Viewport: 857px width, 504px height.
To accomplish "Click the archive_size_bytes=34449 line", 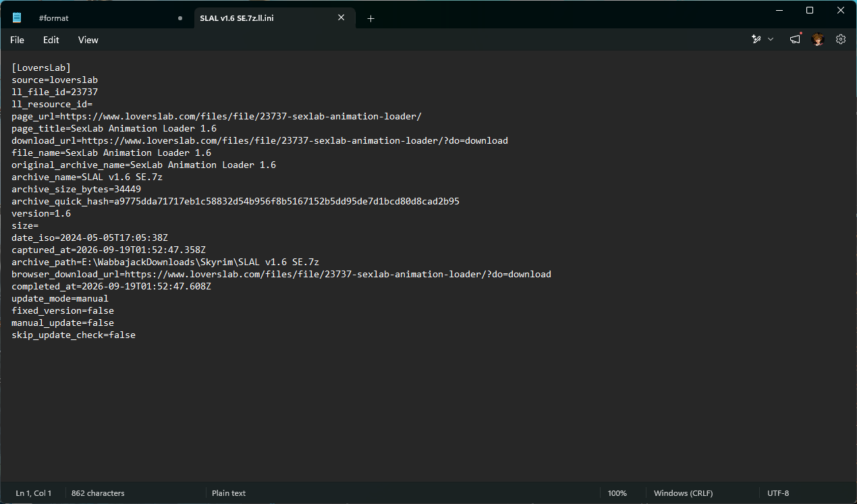I will pyautogui.click(x=76, y=189).
